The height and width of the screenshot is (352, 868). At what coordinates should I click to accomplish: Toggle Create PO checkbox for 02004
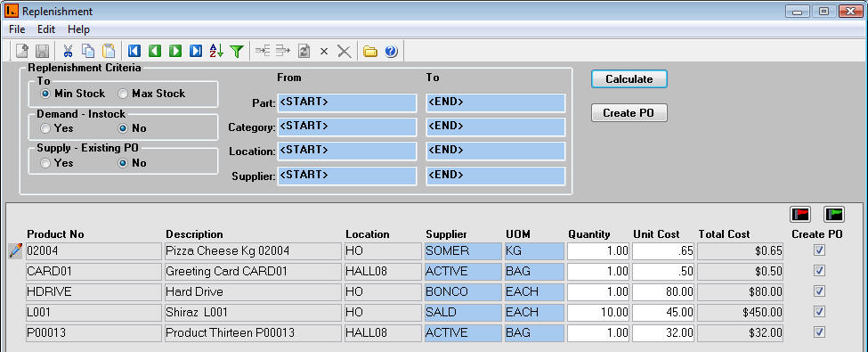point(819,250)
